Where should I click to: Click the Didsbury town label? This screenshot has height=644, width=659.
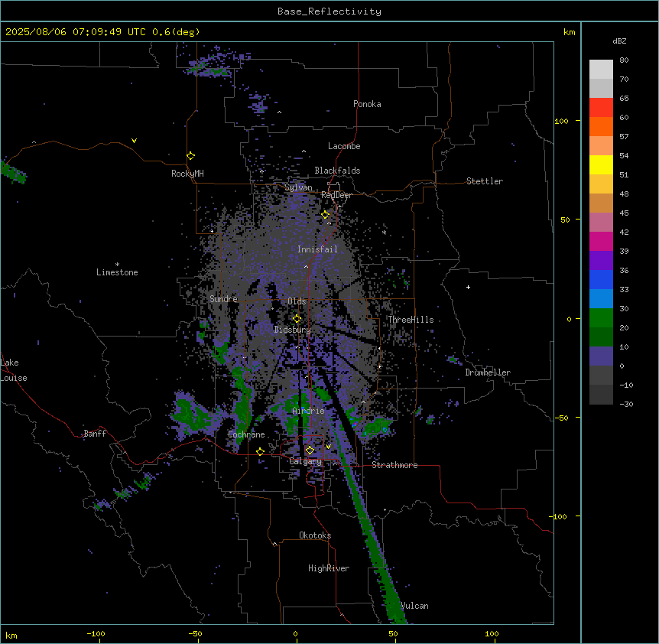(x=293, y=330)
